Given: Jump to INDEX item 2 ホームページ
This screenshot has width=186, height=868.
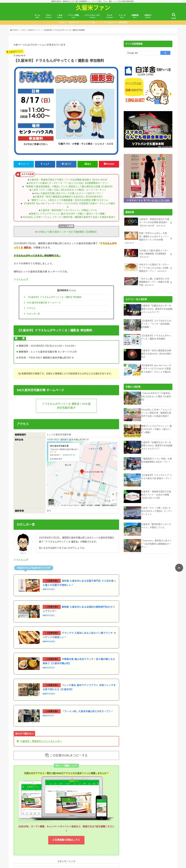Looking at the screenshot, I should pos(44,303).
